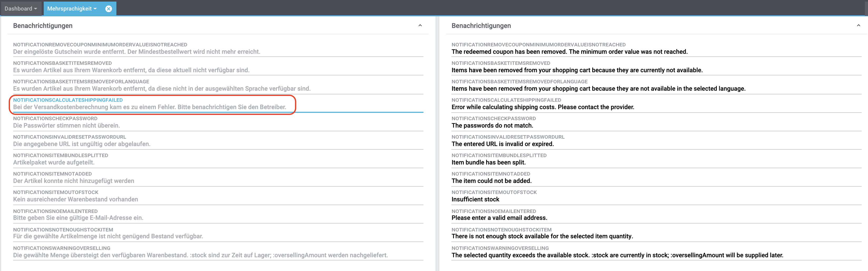868x271 pixels.
Task: Select the 'Item bundle has been split.' field
Action: pyautogui.click(x=656, y=162)
